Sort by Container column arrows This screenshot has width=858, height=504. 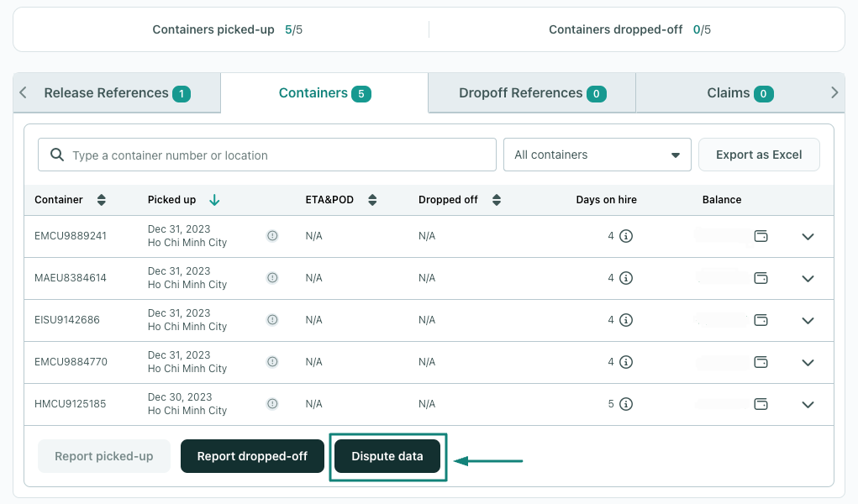[x=102, y=200]
